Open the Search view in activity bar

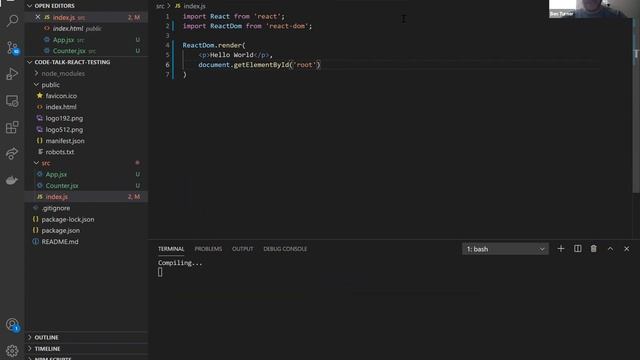coord(12,20)
